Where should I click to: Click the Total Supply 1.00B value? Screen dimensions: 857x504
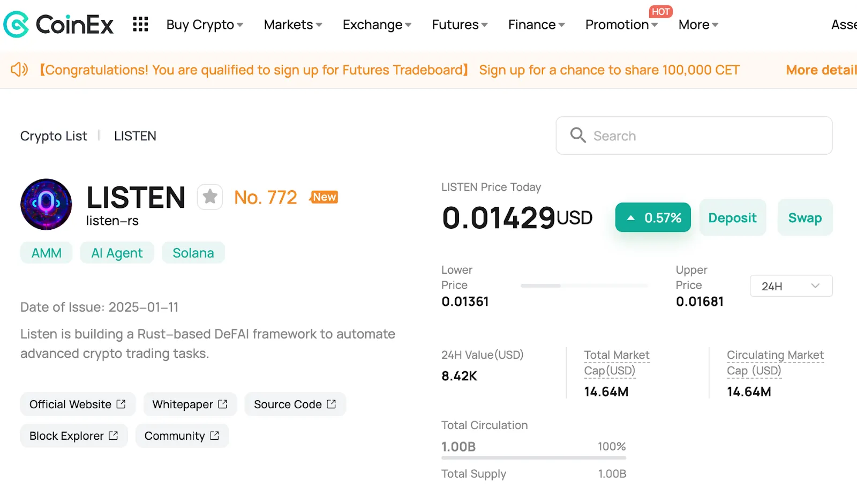click(x=612, y=473)
